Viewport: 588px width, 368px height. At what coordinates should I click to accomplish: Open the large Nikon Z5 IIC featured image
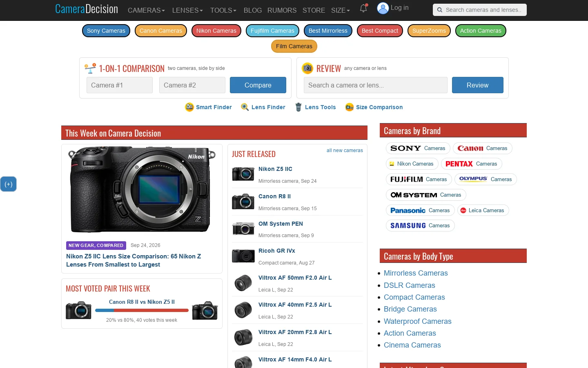pos(142,190)
